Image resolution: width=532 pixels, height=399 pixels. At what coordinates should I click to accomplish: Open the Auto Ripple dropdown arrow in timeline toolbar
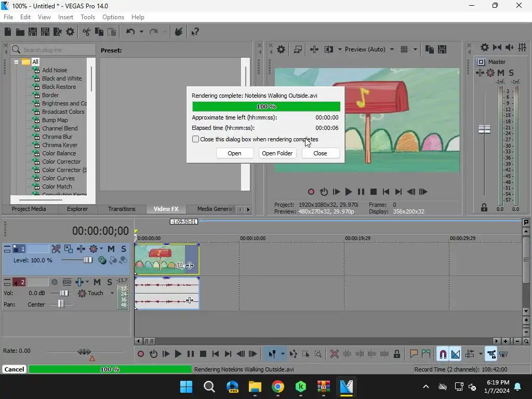481,354
